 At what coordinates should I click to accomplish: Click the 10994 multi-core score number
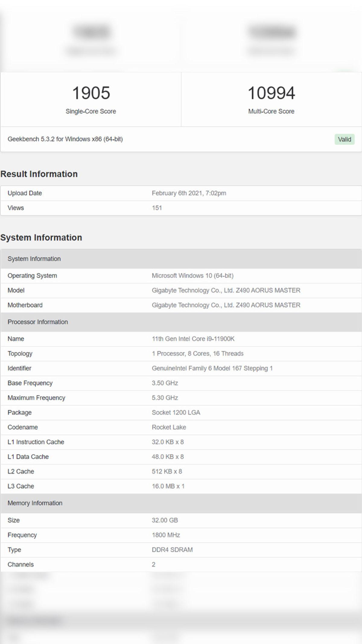pos(271,93)
